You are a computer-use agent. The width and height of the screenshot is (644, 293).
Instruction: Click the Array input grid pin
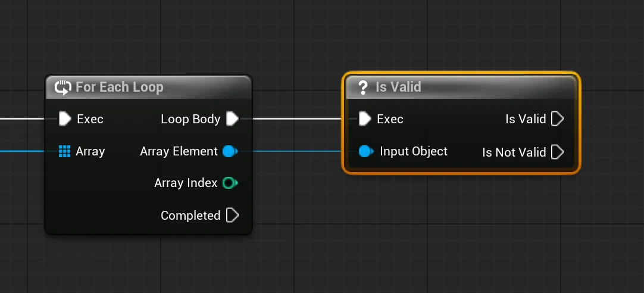(64, 151)
